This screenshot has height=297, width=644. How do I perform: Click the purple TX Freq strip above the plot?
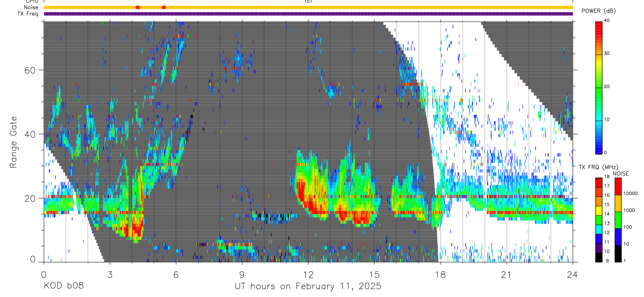[x=308, y=14]
